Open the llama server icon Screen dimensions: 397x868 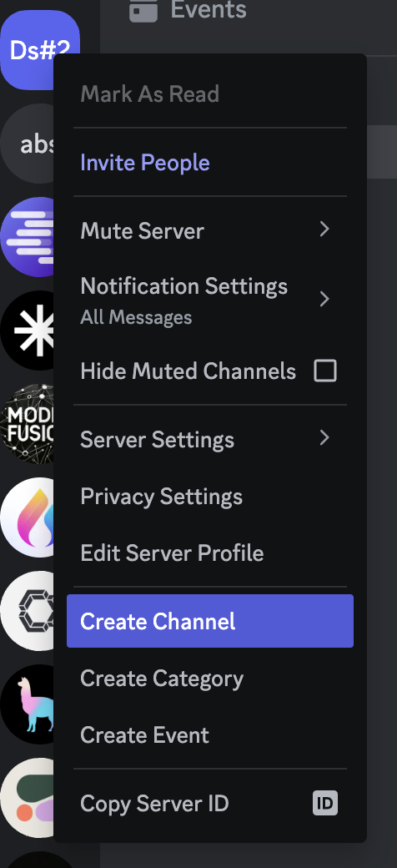pyautogui.click(x=28, y=704)
